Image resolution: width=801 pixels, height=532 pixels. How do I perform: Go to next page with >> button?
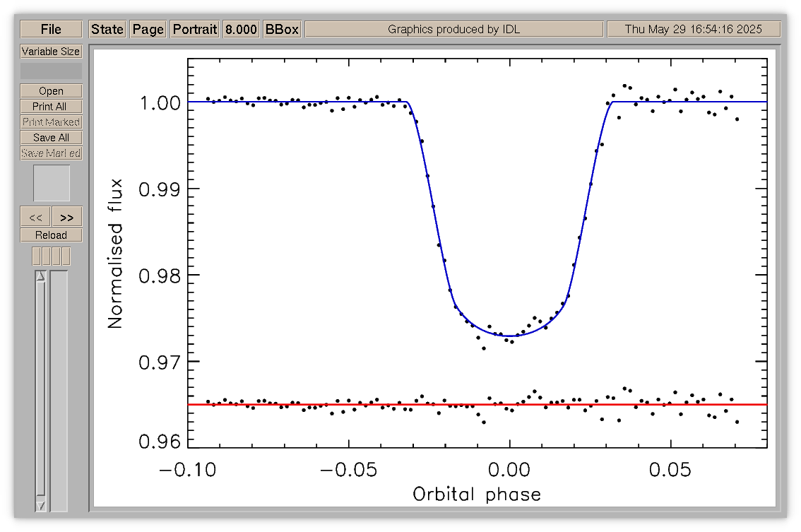[67, 217]
